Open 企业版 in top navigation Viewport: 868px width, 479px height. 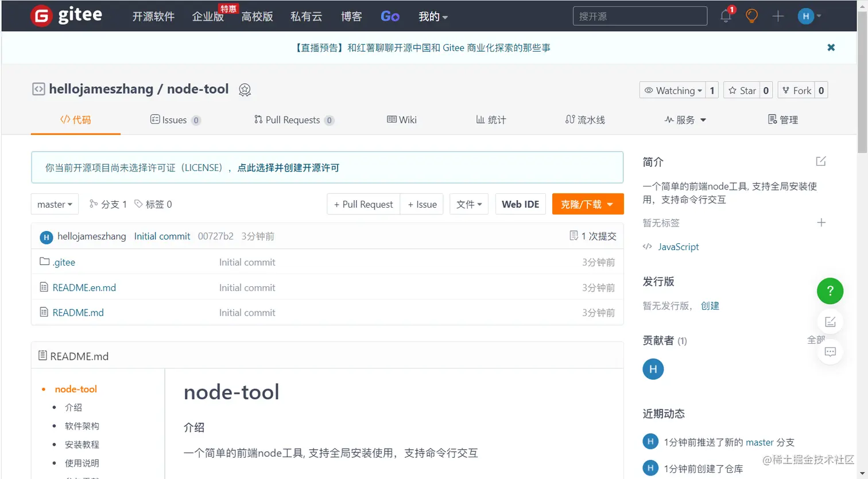coord(208,17)
